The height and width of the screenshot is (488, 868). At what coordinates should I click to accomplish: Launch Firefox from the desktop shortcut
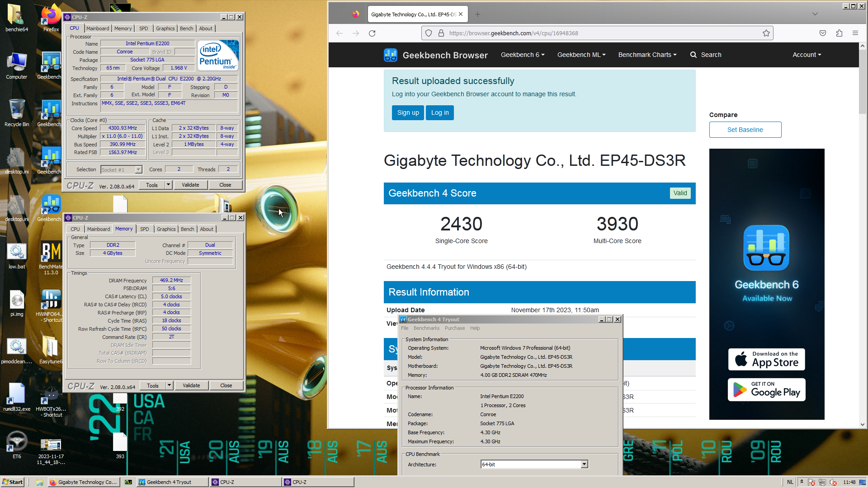pos(51,18)
